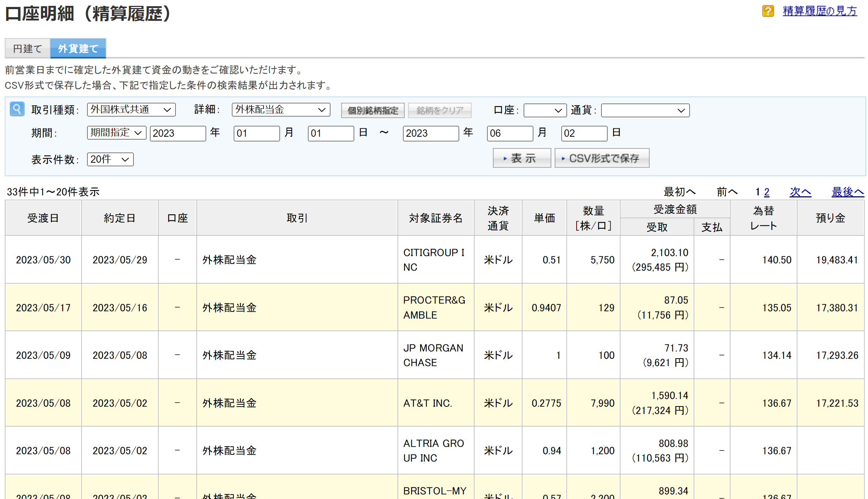Open the 口座 dropdown
Image resolution: width=868 pixels, height=499 pixels.
tap(545, 110)
